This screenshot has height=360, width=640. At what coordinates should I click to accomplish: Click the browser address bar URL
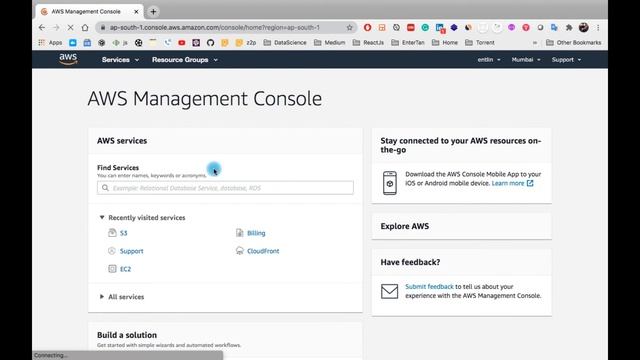215,27
